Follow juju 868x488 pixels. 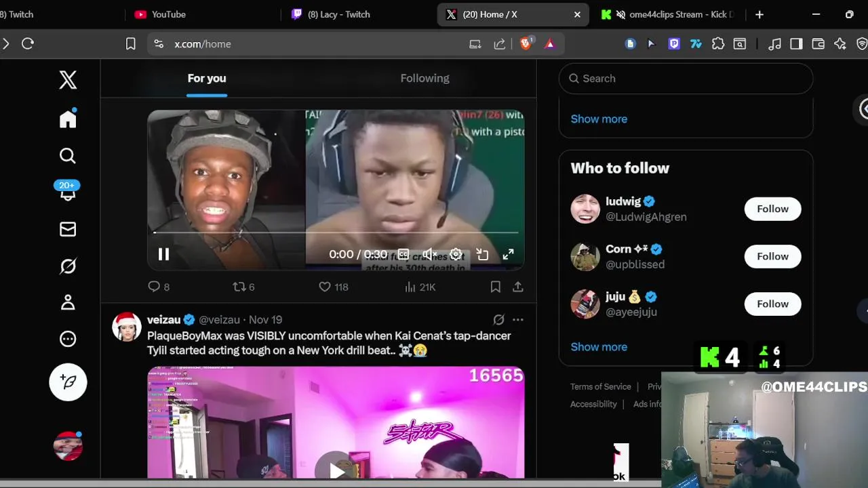tap(772, 304)
